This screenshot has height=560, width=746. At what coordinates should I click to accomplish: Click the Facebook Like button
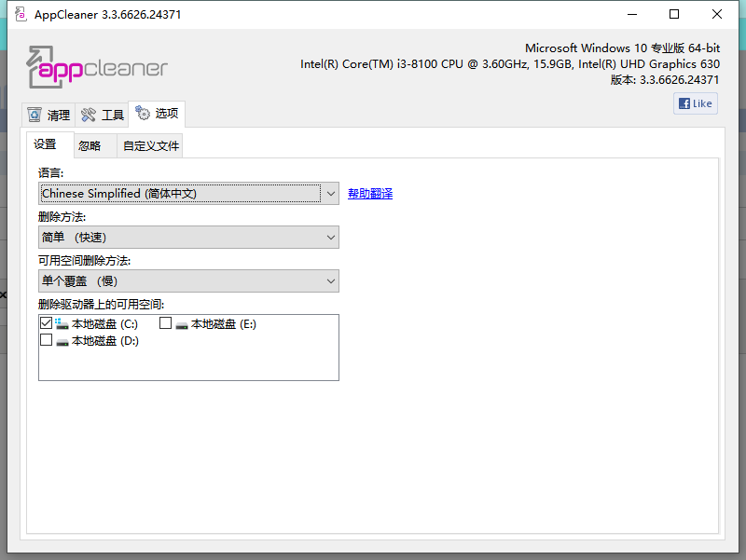click(x=695, y=103)
